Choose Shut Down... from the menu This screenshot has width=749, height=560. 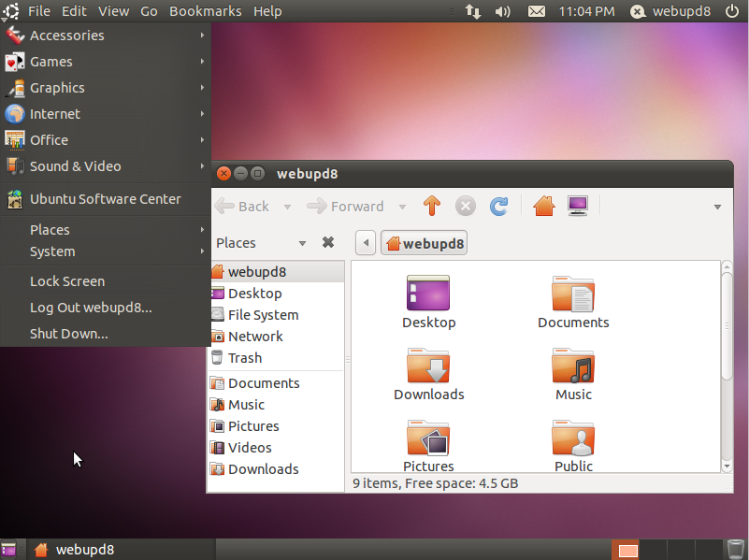[x=106, y=334]
